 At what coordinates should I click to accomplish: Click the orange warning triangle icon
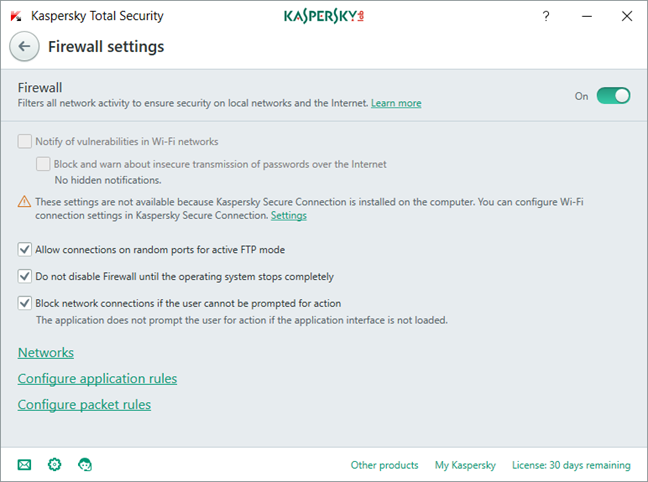click(24, 201)
